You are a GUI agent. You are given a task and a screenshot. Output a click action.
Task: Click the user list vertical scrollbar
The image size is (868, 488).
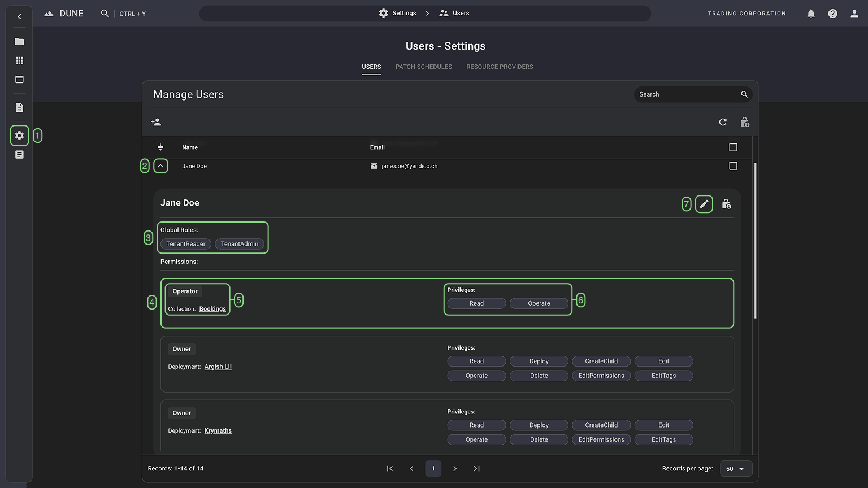[x=755, y=240]
